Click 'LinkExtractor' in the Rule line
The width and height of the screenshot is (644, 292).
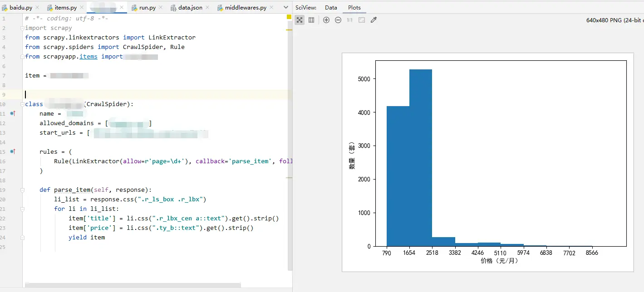pos(96,161)
